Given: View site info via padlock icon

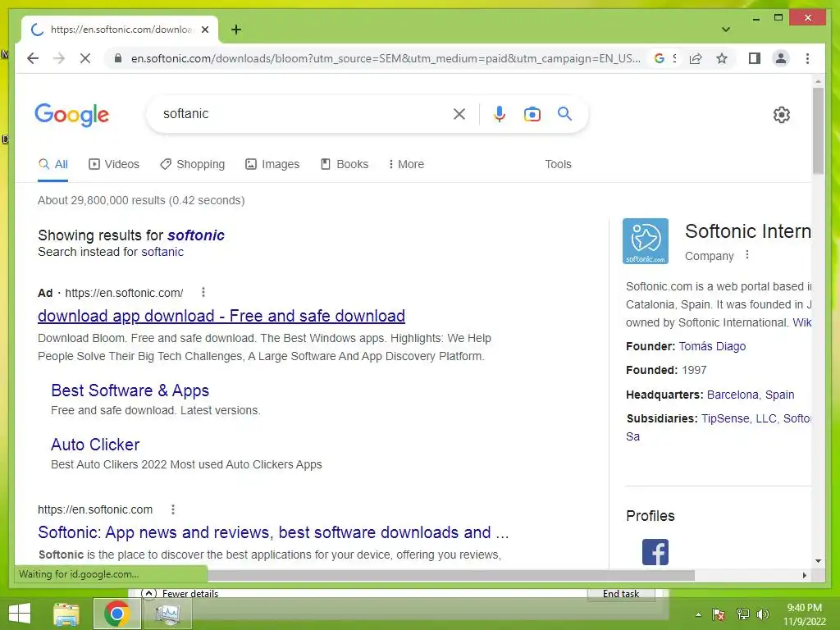Looking at the screenshot, I should (118, 58).
